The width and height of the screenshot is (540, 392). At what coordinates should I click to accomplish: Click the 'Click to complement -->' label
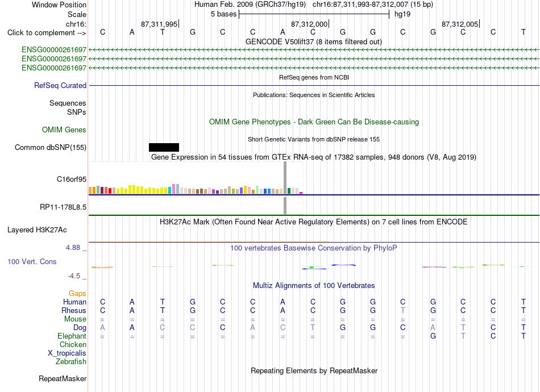[47, 33]
